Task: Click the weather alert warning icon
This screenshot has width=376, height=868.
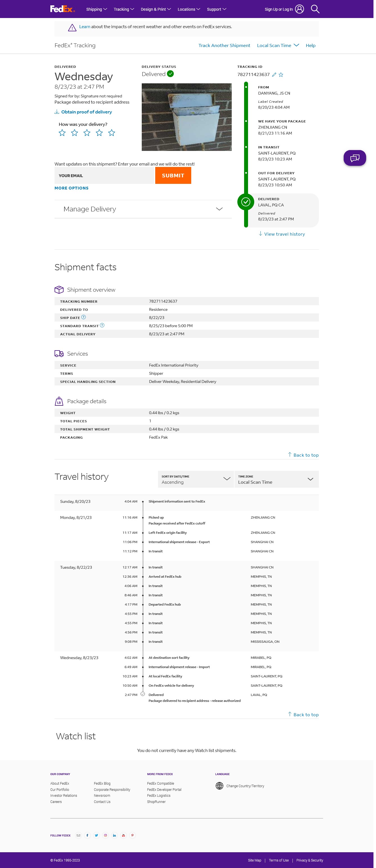Action: 72,28
